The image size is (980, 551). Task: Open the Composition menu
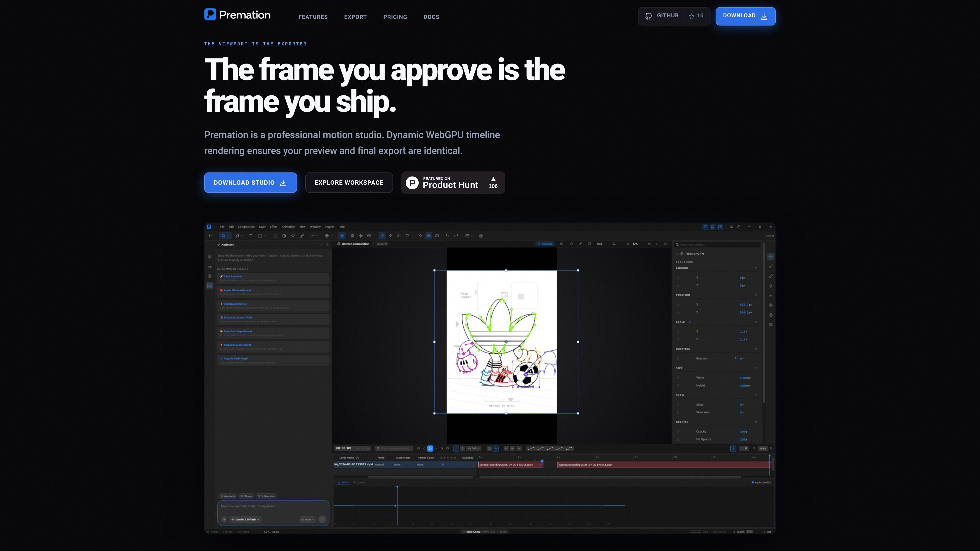246,227
